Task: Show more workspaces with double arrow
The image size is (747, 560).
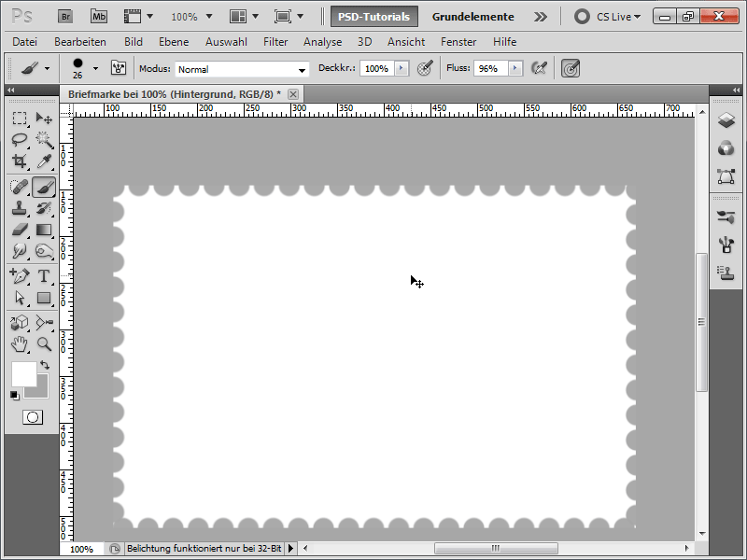Action: pos(541,17)
